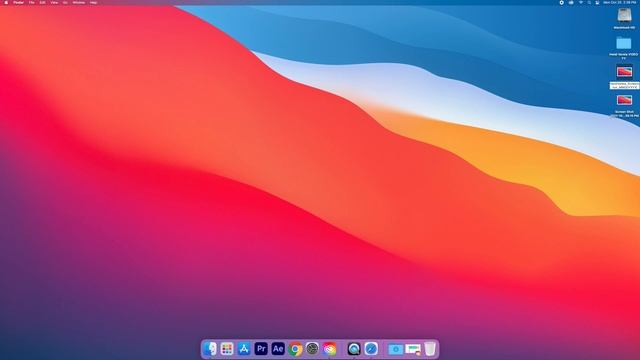Click the battery status icon
The height and width of the screenshot is (360, 640).
tap(571, 2)
